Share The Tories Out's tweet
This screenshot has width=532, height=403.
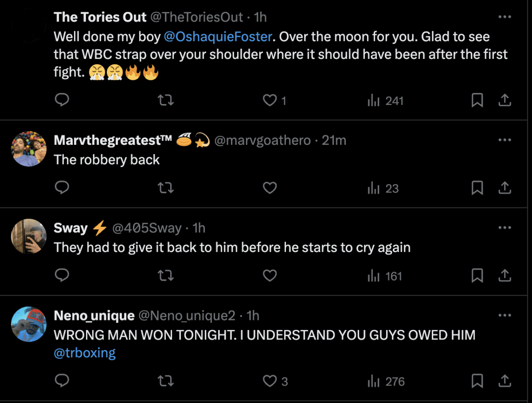(504, 100)
